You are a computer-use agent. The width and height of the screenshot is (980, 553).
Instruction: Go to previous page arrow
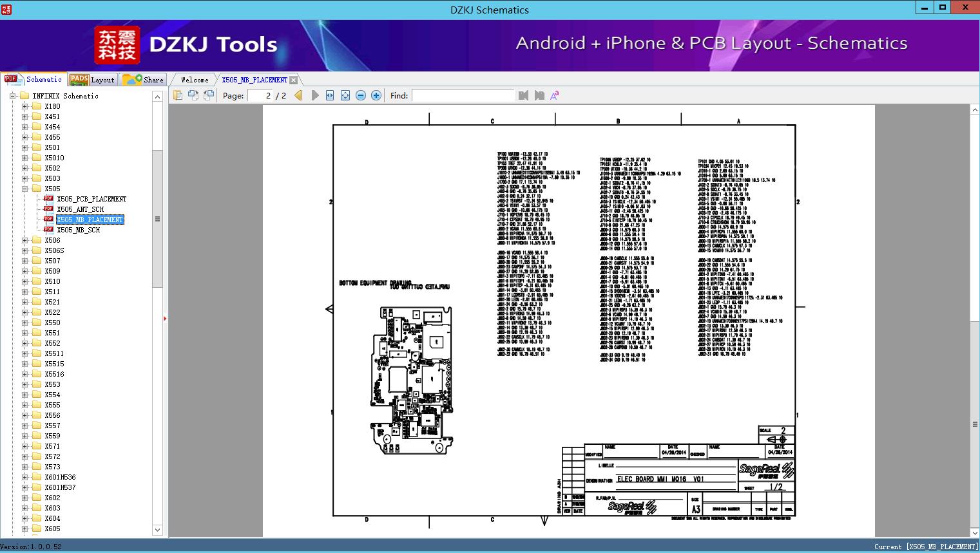(x=298, y=95)
